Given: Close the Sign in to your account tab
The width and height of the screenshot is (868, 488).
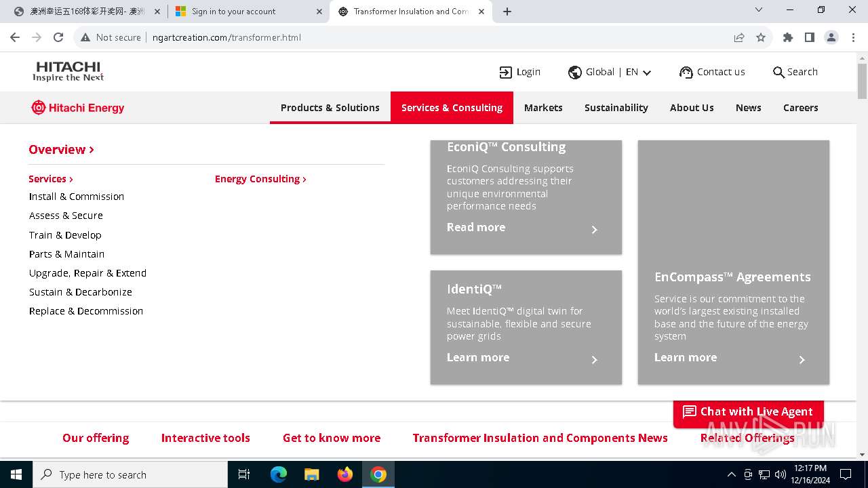Looking at the screenshot, I should coord(319,12).
